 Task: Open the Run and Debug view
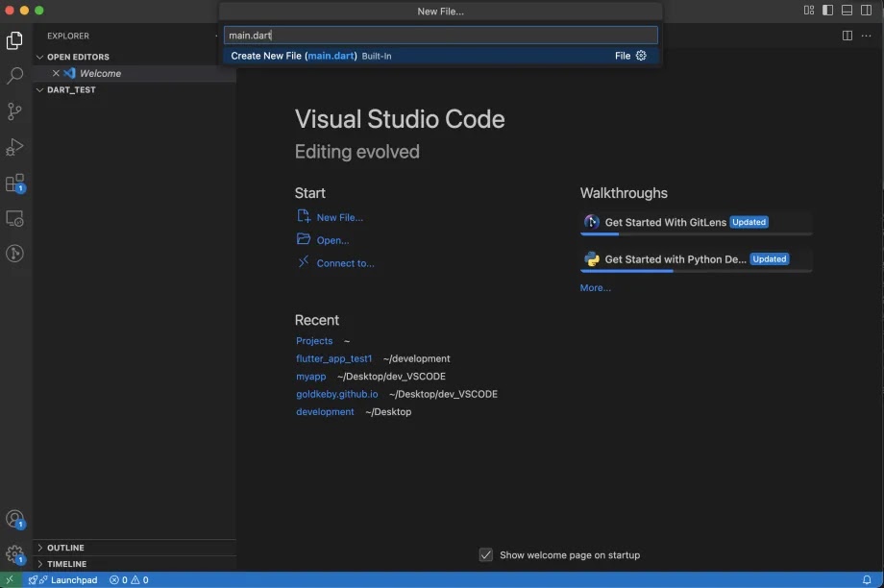[14, 147]
